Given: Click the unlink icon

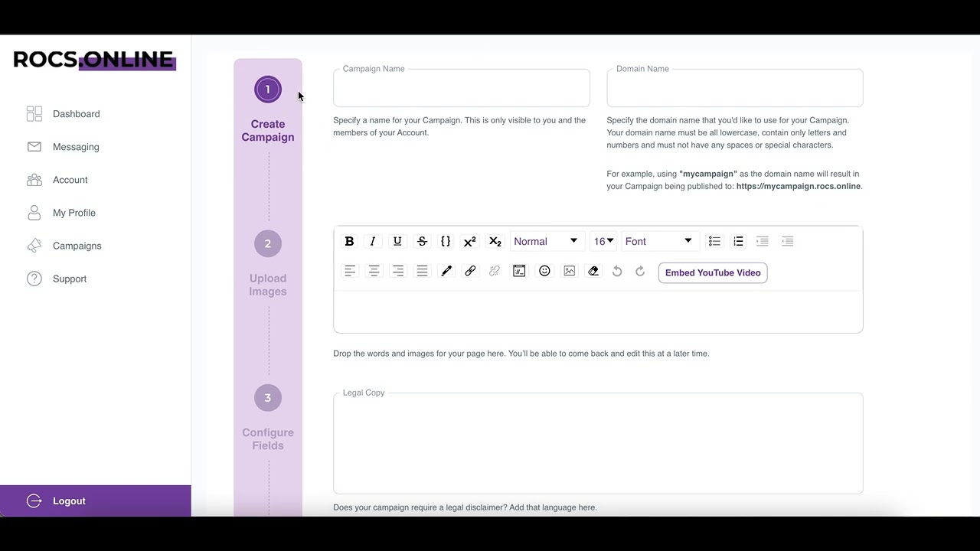Looking at the screenshot, I should (495, 271).
